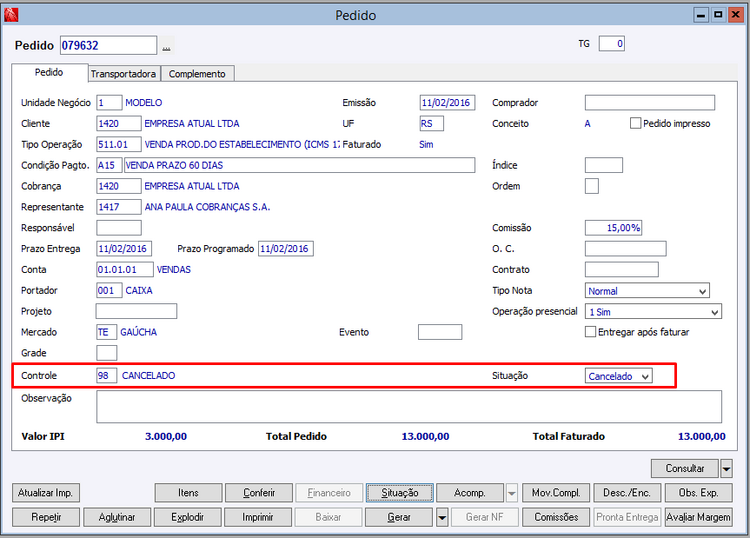Click the Avaliar Margem button
Viewport: 750px width, 538px height.
tap(698, 517)
